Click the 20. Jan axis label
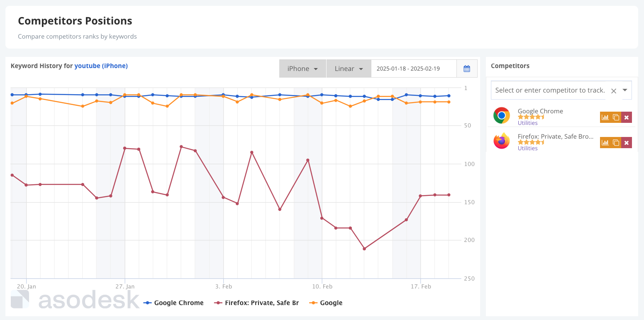The height and width of the screenshot is (320, 644). [x=27, y=286]
